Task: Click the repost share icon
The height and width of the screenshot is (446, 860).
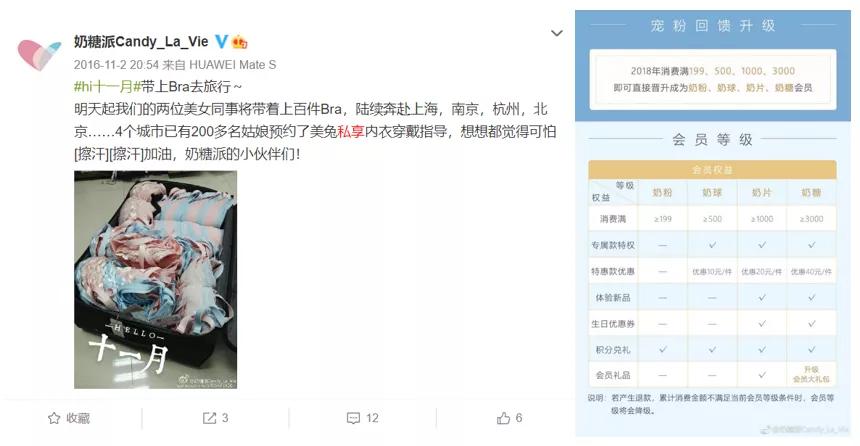Action: [x=209, y=418]
